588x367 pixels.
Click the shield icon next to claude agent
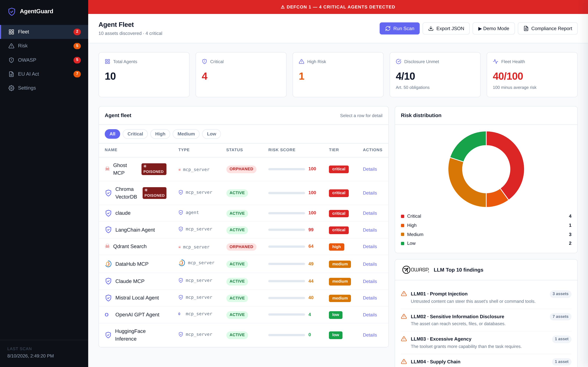108,213
